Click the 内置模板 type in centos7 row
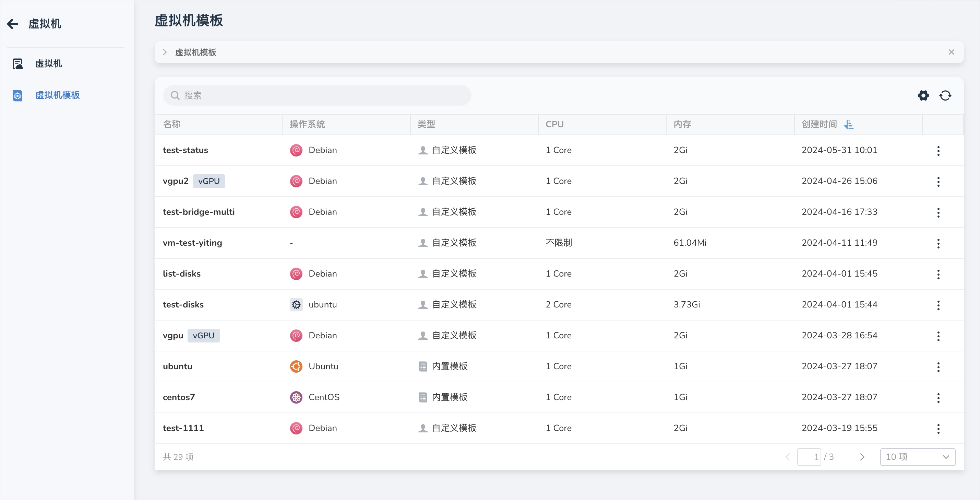Viewport: 980px width, 500px height. (x=449, y=397)
